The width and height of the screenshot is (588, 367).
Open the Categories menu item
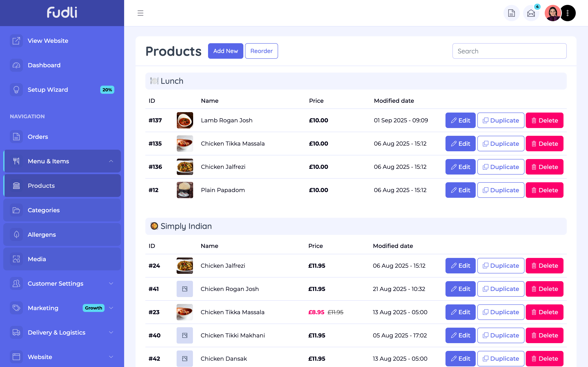click(43, 210)
